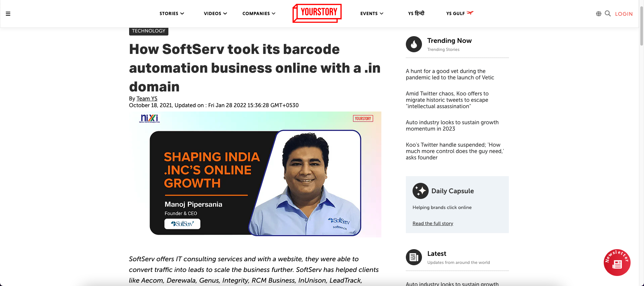Open YS Gulf section
This screenshot has width=644, height=286.
click(460, 13)
